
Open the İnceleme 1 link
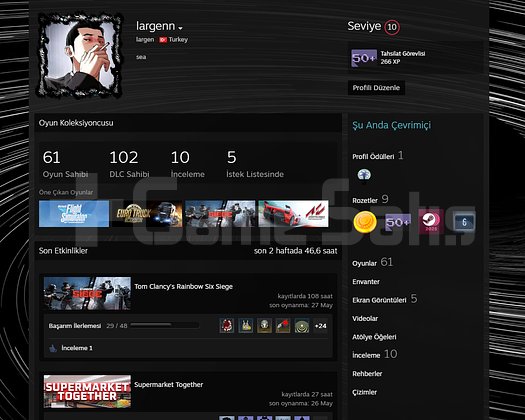tap(77, 348)
